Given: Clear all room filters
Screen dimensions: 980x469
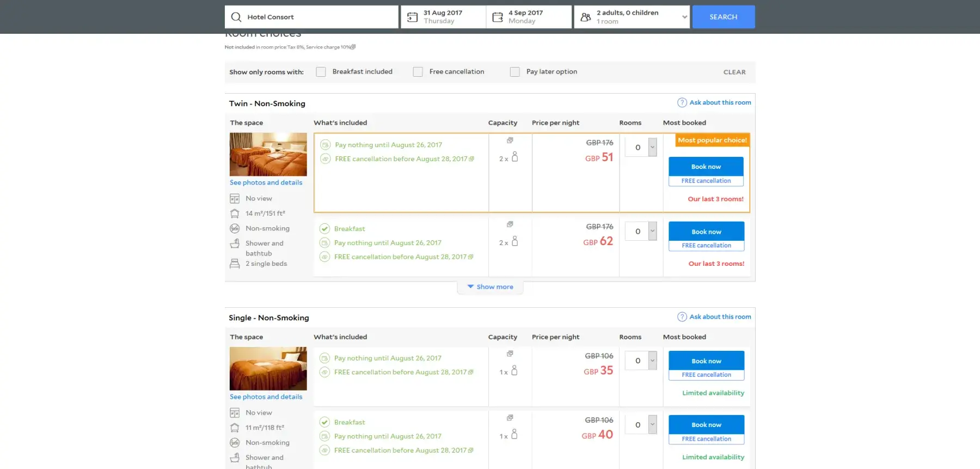Looking at the screenshot, I should pos(734,72).
